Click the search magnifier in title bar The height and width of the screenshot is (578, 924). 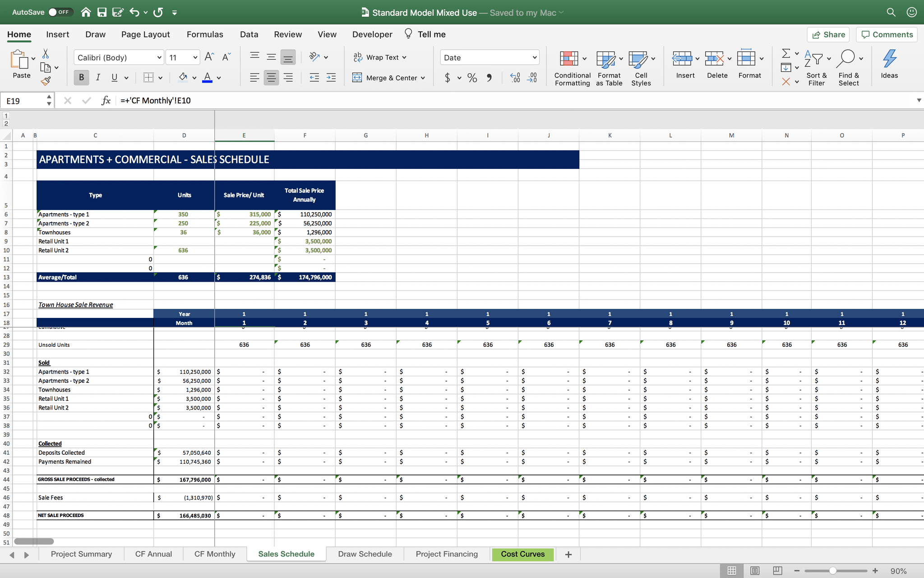pyautogui.click(x=891, y=12)
